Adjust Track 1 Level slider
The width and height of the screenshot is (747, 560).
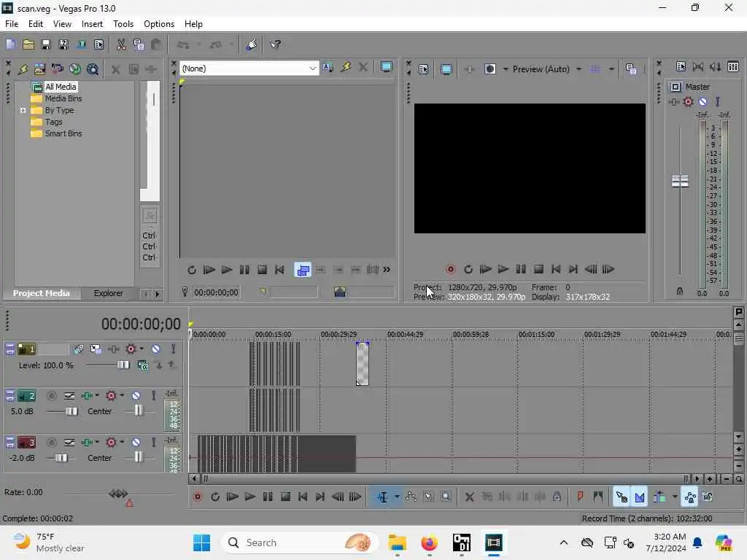click(x=123, y=365)
